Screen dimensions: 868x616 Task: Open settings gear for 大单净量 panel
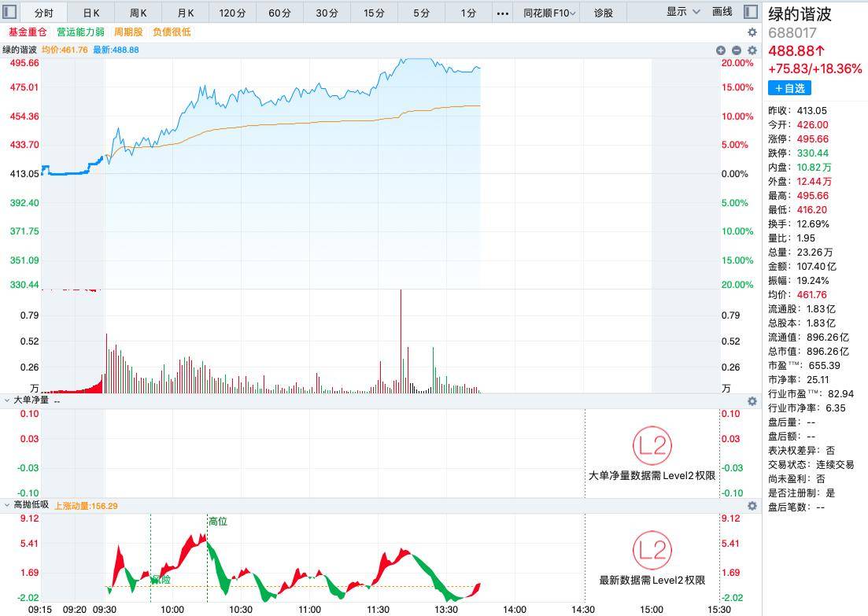point(752,401)
